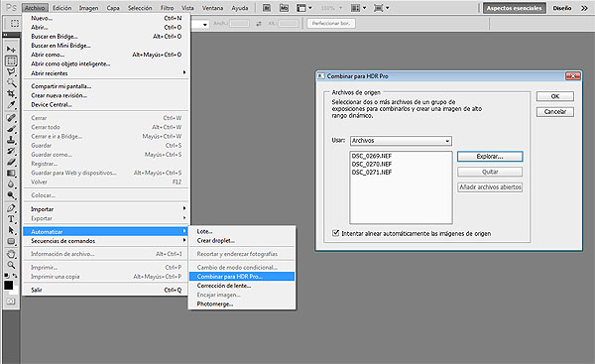The width and height of the screenshot is (595, 364).
Task: Click Añadir archivos abiertos button
Action: [490, 187]
